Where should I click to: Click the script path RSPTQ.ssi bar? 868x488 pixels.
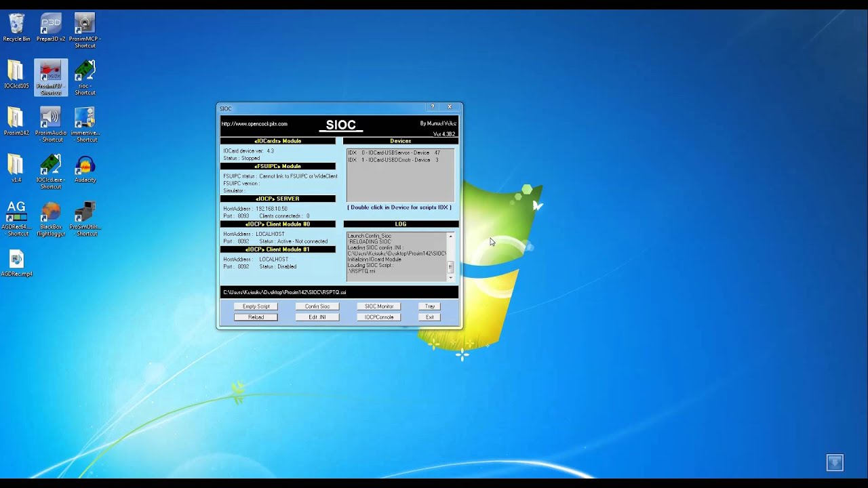pyautogui.click(x=339, y=292)
